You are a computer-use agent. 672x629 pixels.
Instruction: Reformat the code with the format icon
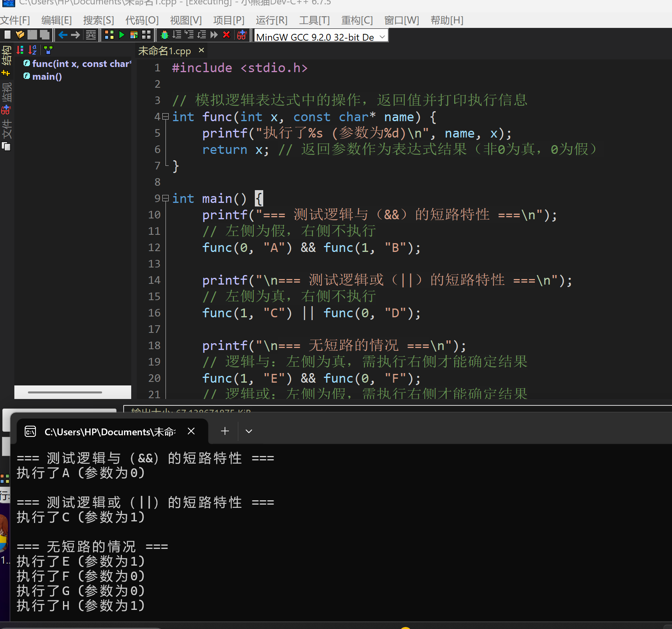click(91, 35)
